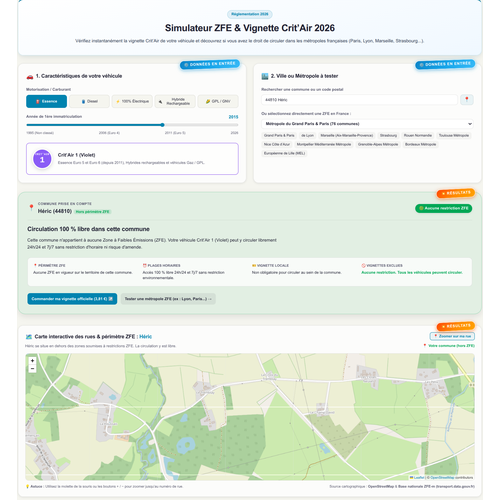The height and width of the screenshot is (500, 500).
Task: Click the Votre commune (hors ZFE) legend
Action: [449, 346]
